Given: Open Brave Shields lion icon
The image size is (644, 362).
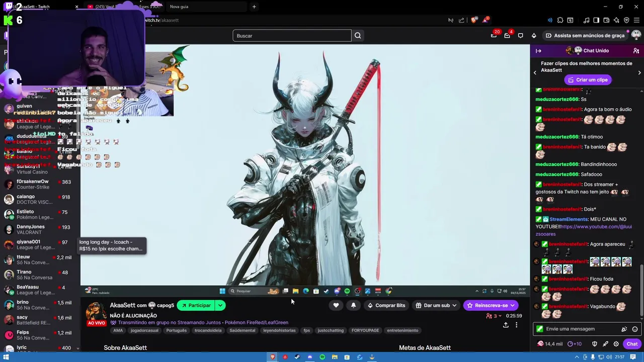Looking at the screenshot, I should (474, 20).
